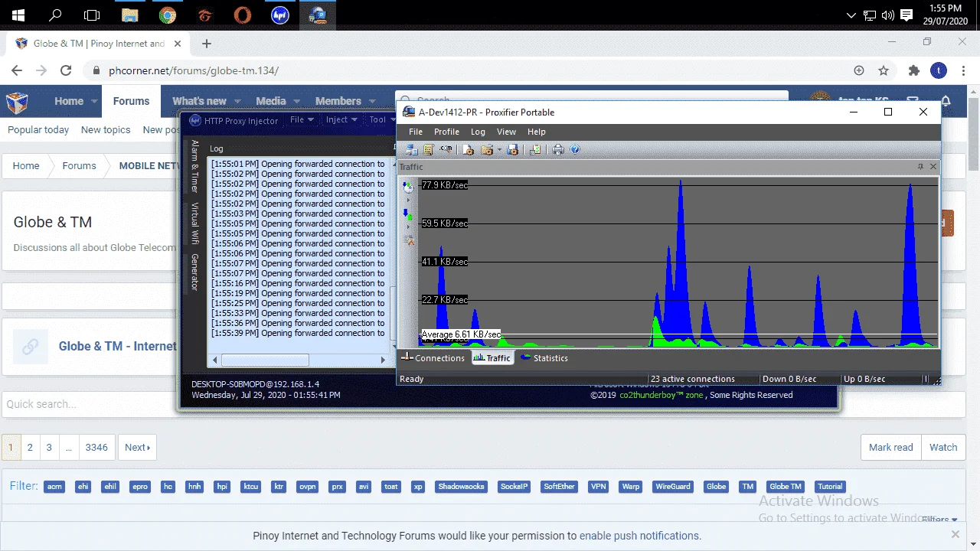Expand the File menu in HTTP Proxy Injector

(302, 119)
